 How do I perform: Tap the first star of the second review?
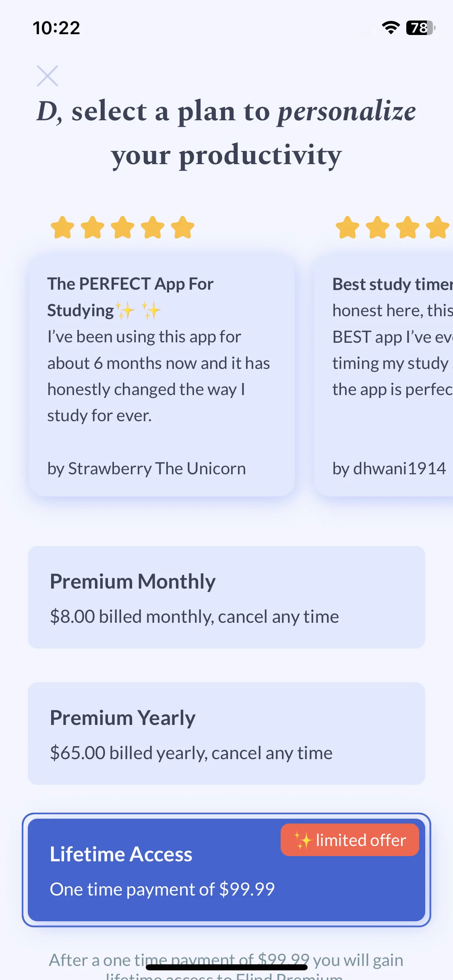(x=348, y=227)
